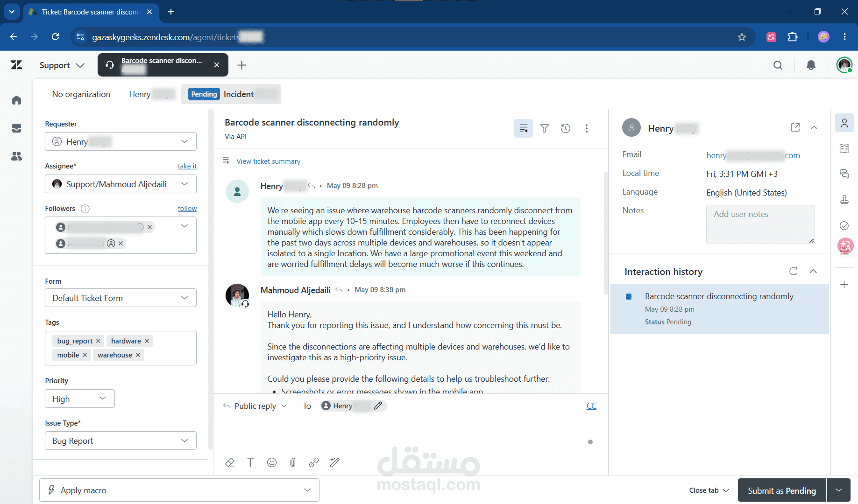This screenshot has width=858, height=504.
Task: Open Submit status options arrow
Action: pos(839,490)
